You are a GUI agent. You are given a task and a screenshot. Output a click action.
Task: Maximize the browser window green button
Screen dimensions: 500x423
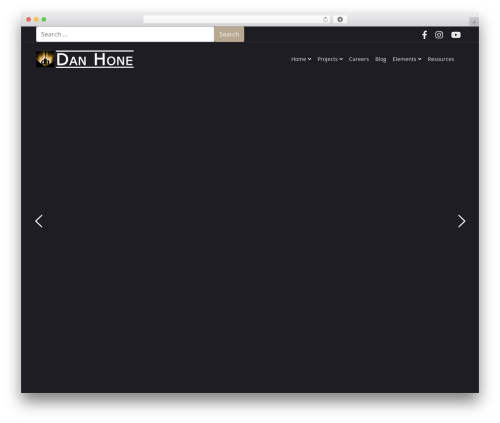(x=44, y=19)
